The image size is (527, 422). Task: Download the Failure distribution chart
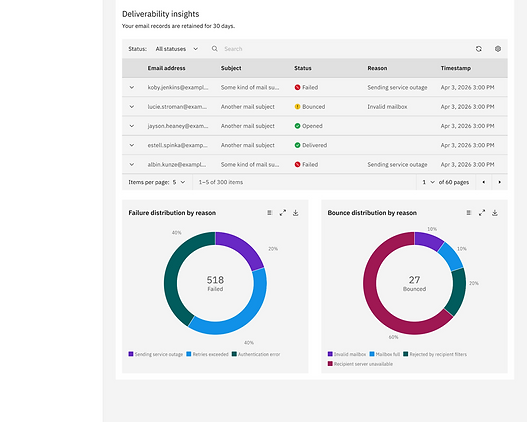pos(295,213)
